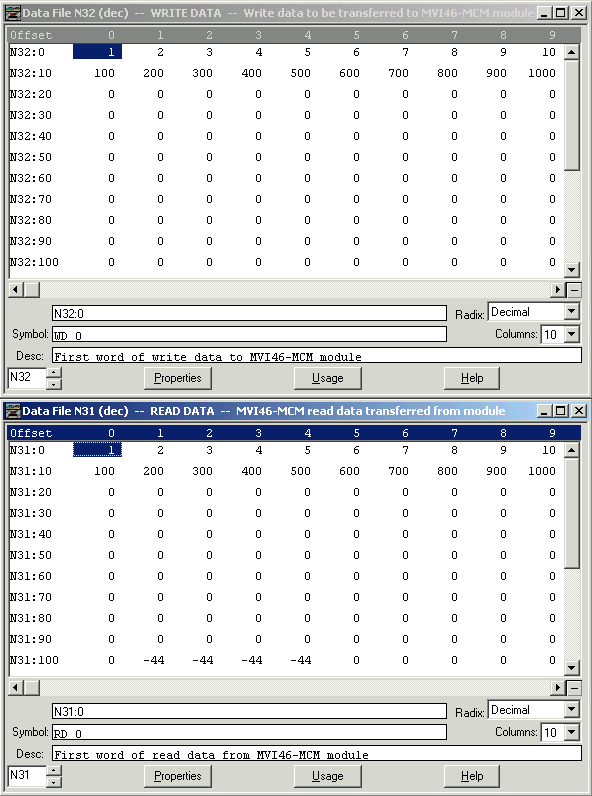This screenshot has height=796, width=592.
Task: Click scroll left arrow in N32 window
Action: tap(16, 290)
